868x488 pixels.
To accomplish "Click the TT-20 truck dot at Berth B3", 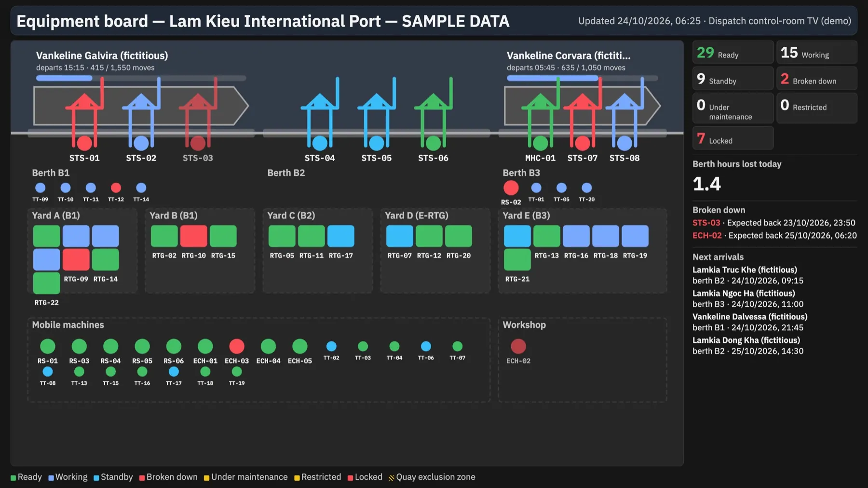I will pos(587,188).
